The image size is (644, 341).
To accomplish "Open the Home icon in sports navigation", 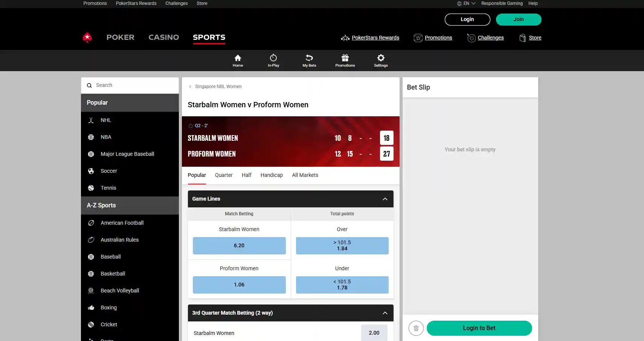I will [x=238, y=58].
